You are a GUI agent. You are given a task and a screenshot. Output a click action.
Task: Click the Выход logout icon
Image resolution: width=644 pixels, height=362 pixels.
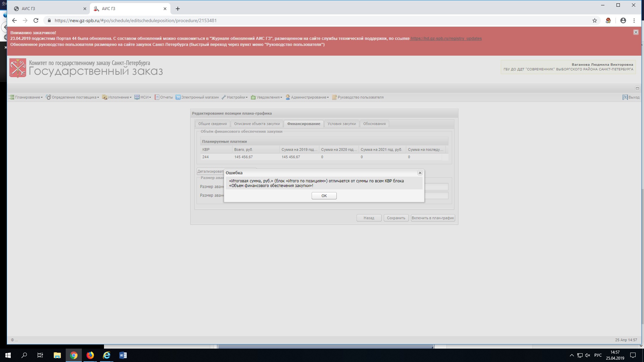[x=625, y=97]
